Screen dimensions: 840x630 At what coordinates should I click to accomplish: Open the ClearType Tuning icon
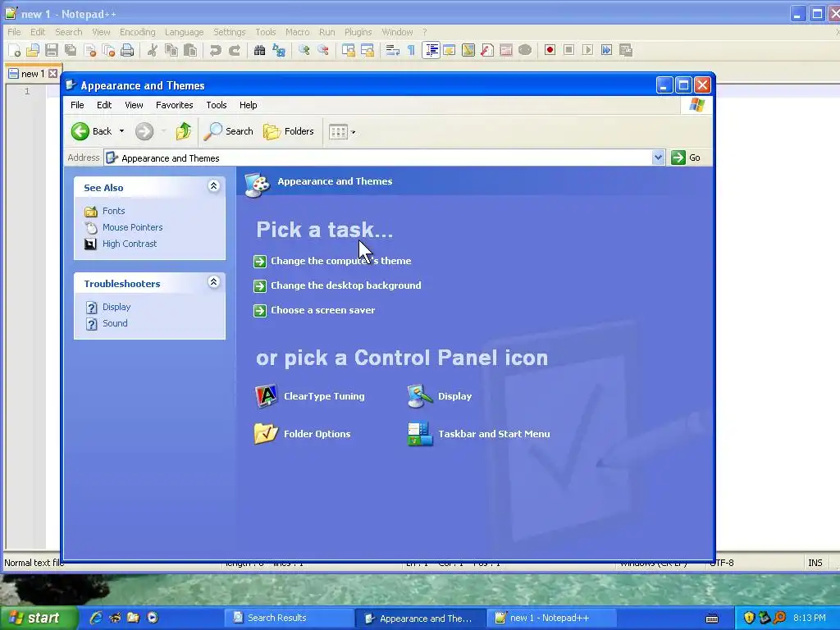[309, 396]
